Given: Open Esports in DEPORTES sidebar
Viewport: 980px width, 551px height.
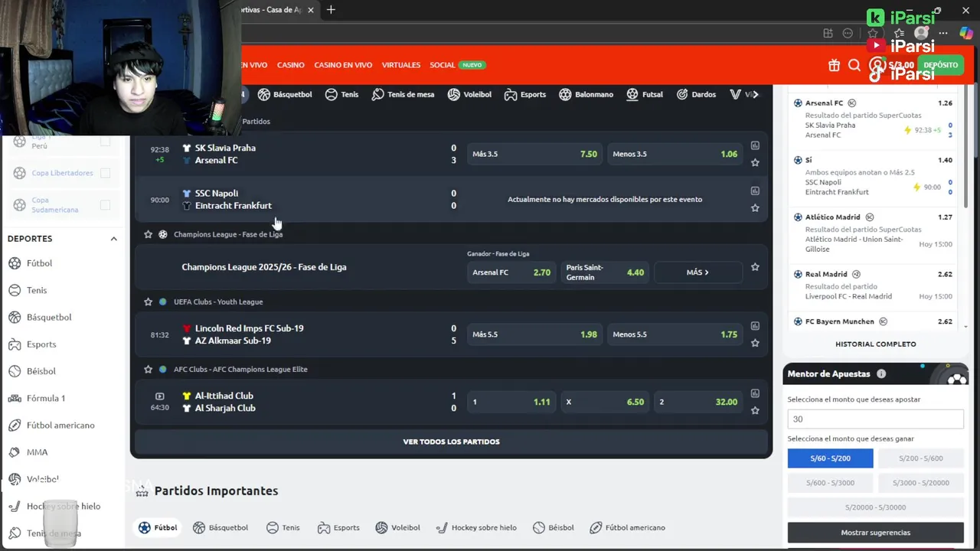Looking at the screenshot, I should (41, 344).
